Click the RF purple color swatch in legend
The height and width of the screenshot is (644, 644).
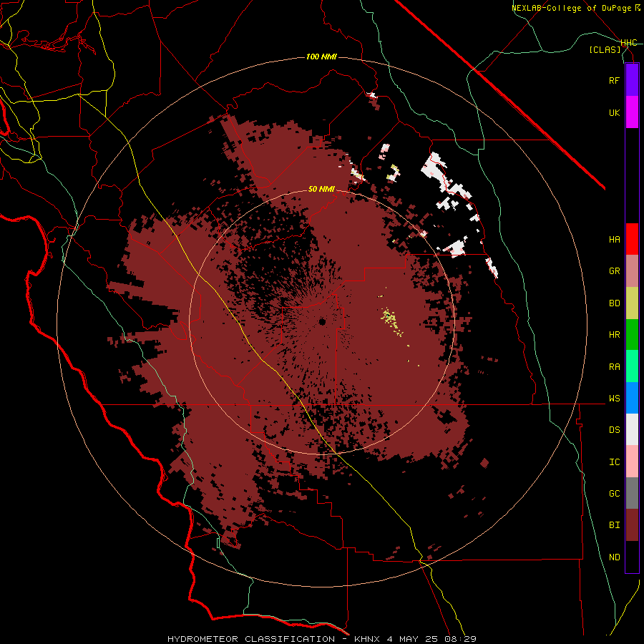(x=632, y=80)
